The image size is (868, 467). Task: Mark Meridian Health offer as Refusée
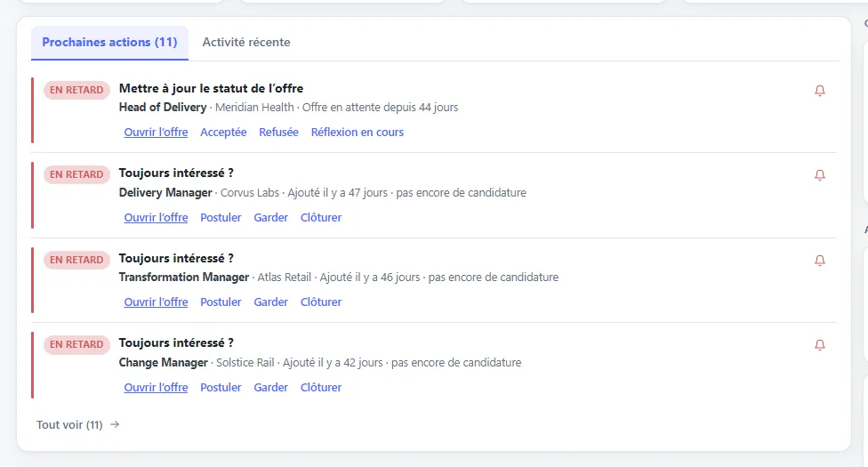coord(278,133)
